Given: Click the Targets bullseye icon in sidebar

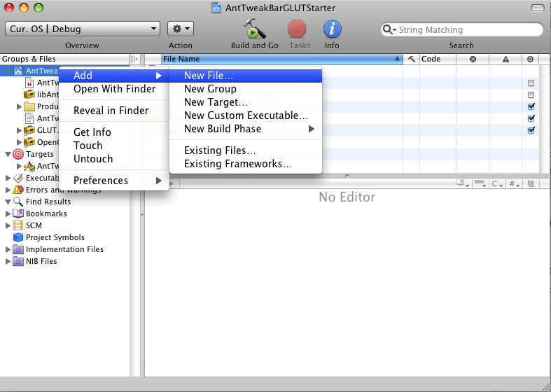Looking at the screenshot, I should pyautogui.click(x=18, y=154).
